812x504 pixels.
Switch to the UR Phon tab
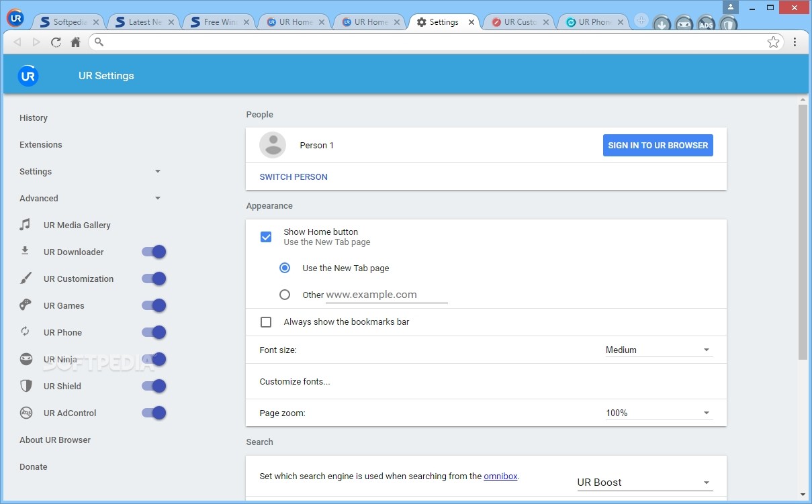[x=594, y=22]
